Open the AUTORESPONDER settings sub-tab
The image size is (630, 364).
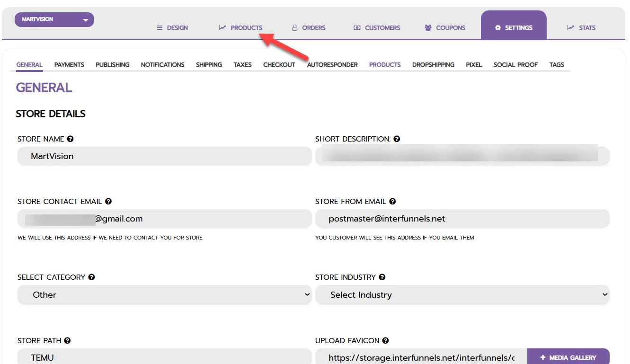click(332, 65)
